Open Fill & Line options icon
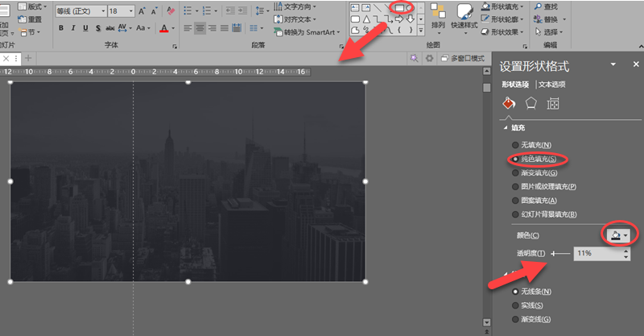644x336 pixels. [x=509, y=103]
